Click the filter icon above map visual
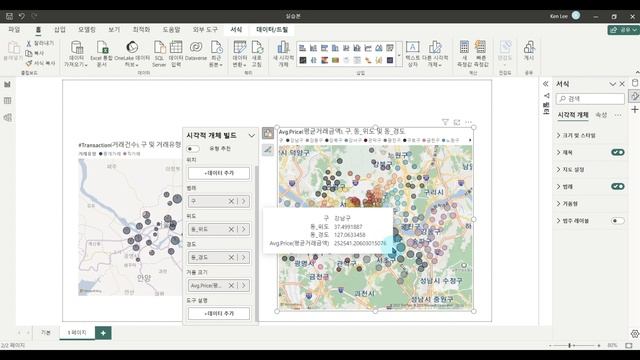Image resolution: width=640 pixels, height=360 pixels. [x=445, y=122]
